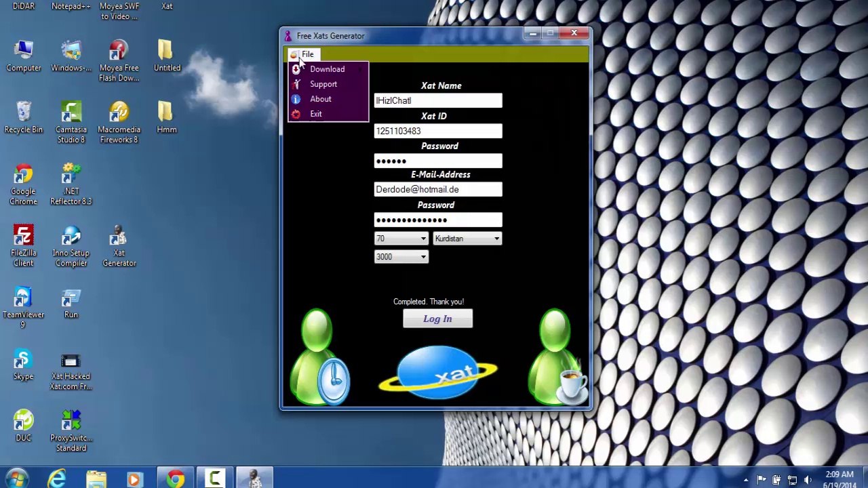Select the Xat Generator desktop icon
868x488 pixels.
(119, 246)
